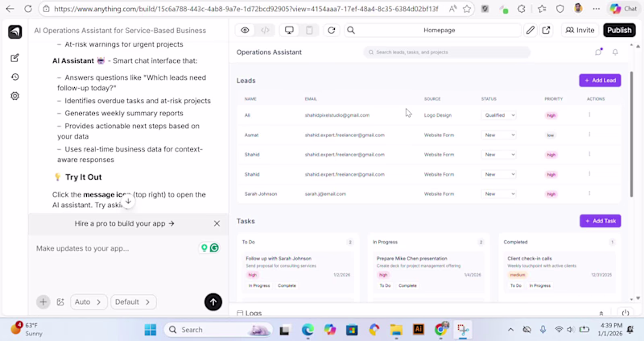The image size is (644, 341).
Task: Select desktop device preview
Action: [x=289, y=30]
